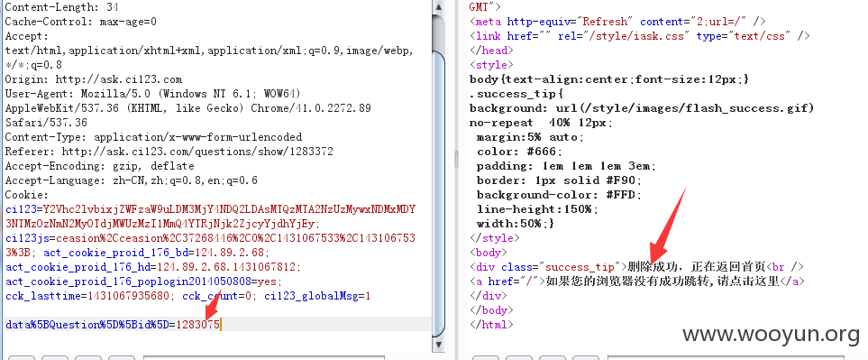Image resolution: width=868 pixels, height=360 pixels.
Task: Click the body{text-align:center CSS line
Action: click(x=609, y=79)
